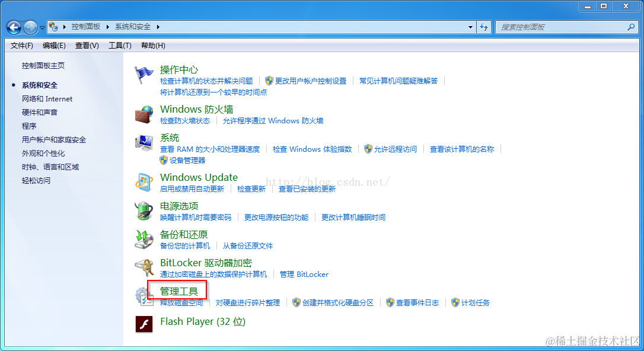Click the 控制面板 breadcrumb segment

point(86,27)
